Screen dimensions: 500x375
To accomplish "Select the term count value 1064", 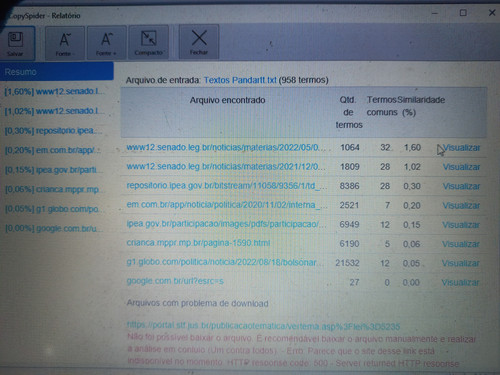I will (350, 147).
